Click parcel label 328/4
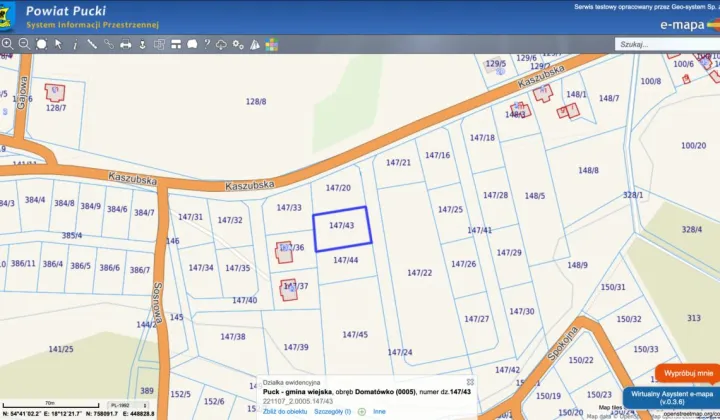Viewport: 720px width, 420px height. 692,229
